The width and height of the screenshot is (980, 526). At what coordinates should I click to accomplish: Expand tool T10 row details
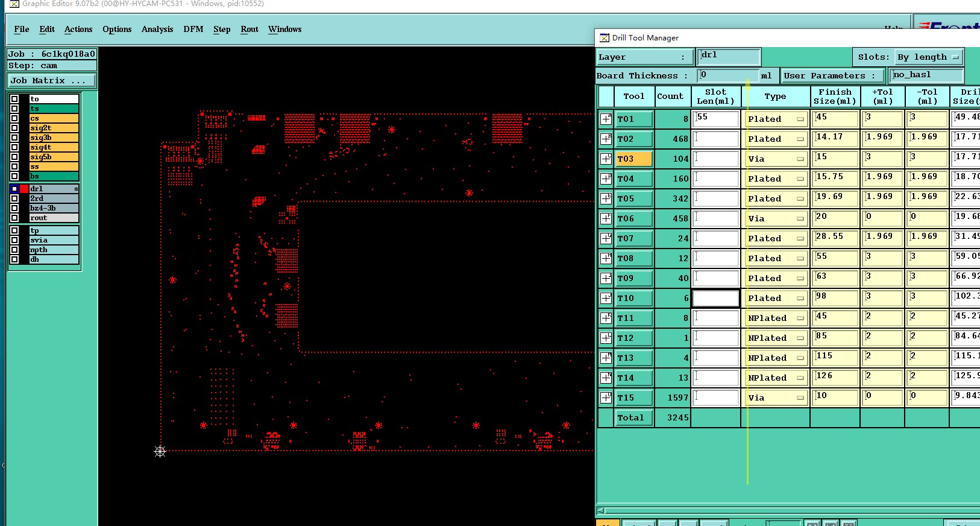(606, 298)
